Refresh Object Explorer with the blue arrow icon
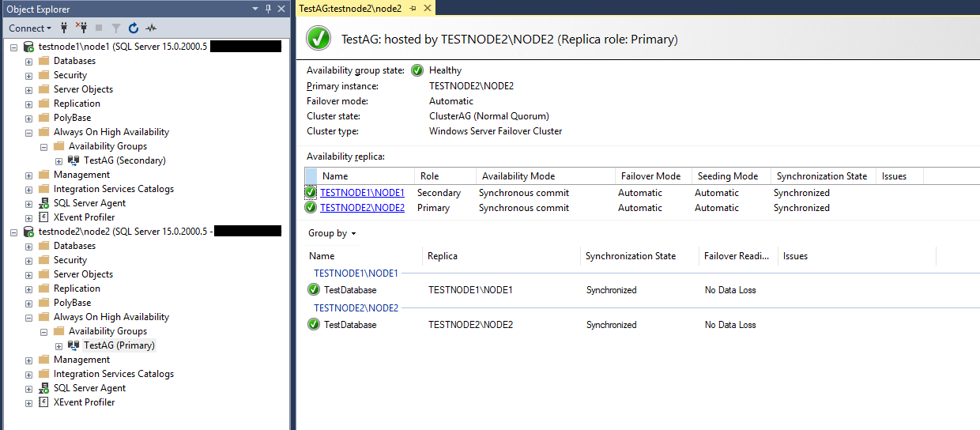The height and width of the screenshot is (430, 980). pos(134,28)
